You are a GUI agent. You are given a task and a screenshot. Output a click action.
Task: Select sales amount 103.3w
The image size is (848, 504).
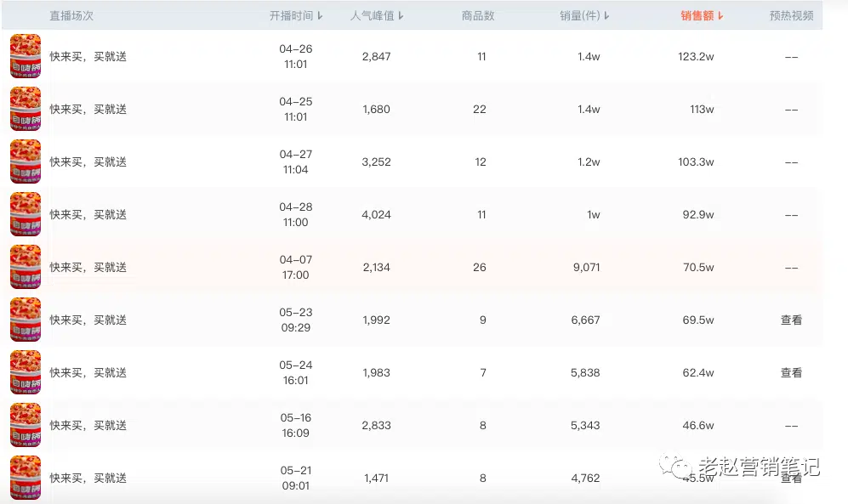click(696, 162)
